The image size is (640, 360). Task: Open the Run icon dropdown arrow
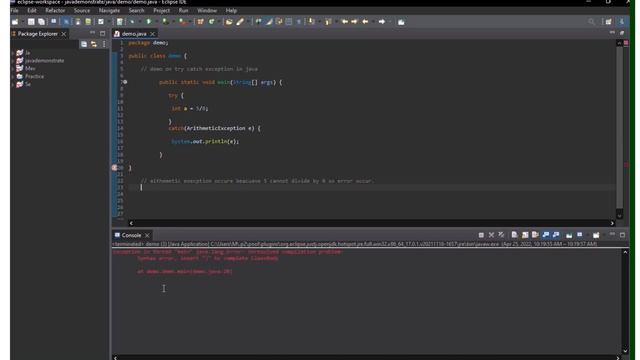coord(156,22)
